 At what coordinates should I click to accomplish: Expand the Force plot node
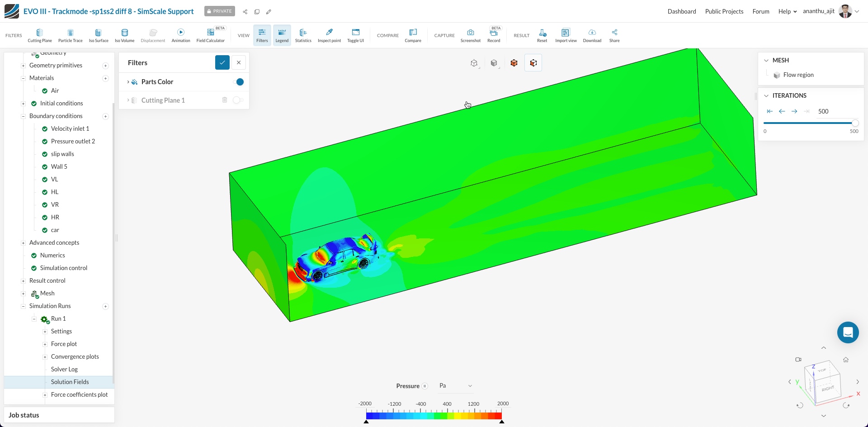pos(45,344)
